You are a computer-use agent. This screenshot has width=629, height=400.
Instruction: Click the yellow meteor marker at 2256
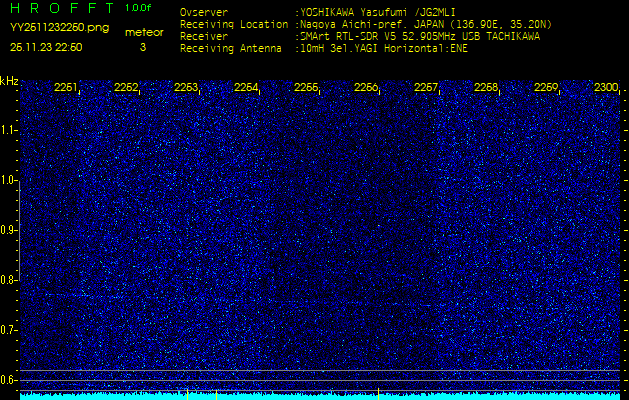point(378,394)
